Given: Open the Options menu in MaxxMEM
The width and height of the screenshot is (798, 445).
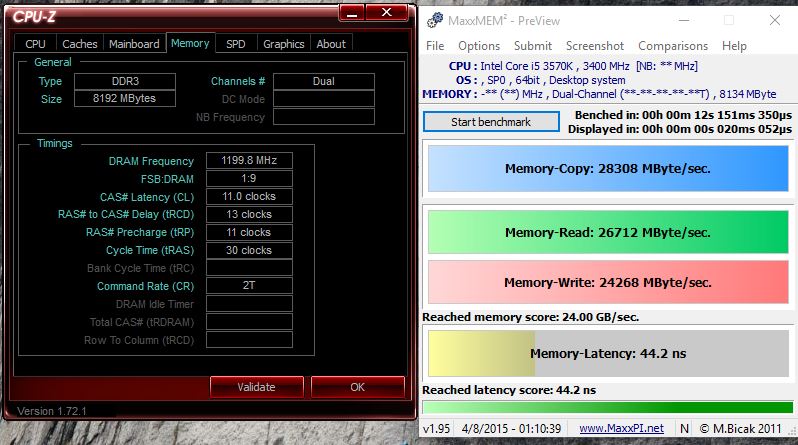Looking at the screenshot, I should click(479, 46).
